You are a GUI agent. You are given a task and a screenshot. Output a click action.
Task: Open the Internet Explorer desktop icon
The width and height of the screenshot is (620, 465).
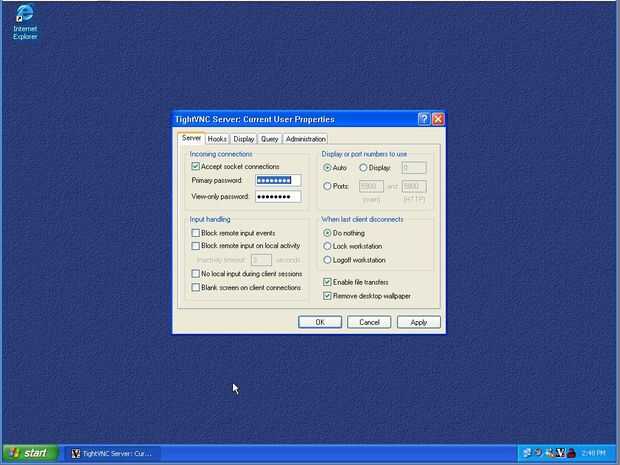[x=25, y=22]
